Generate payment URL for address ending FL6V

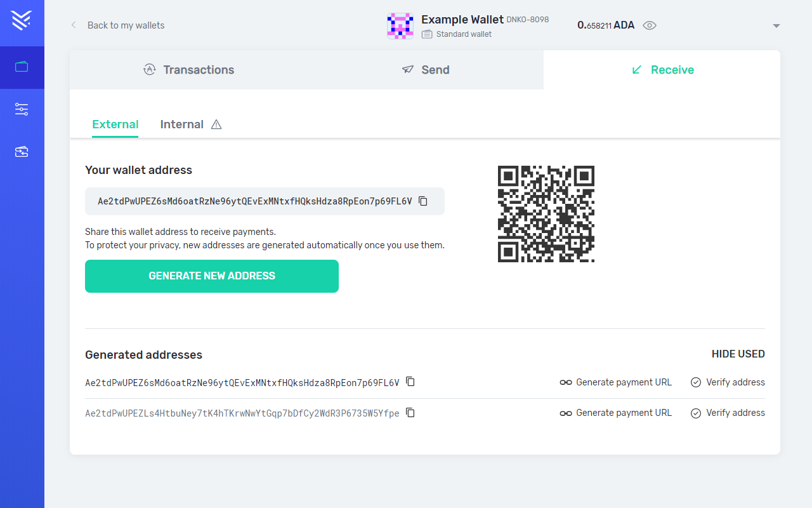point(615,382)
